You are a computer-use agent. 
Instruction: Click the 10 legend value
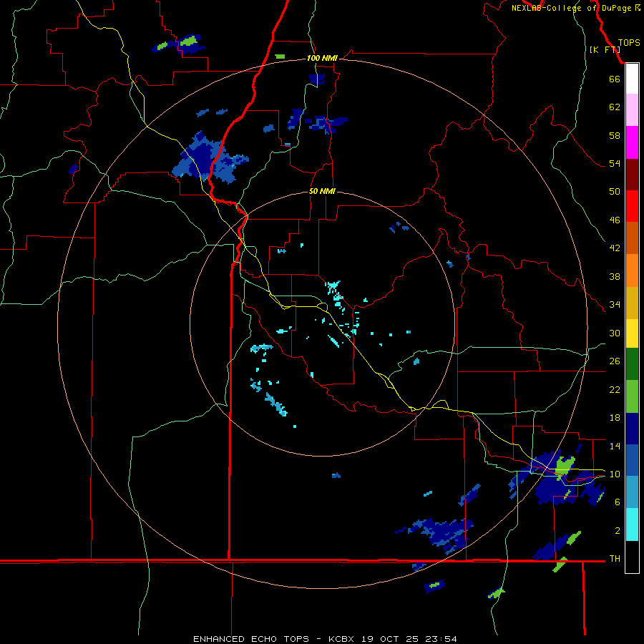coord(615,474)
